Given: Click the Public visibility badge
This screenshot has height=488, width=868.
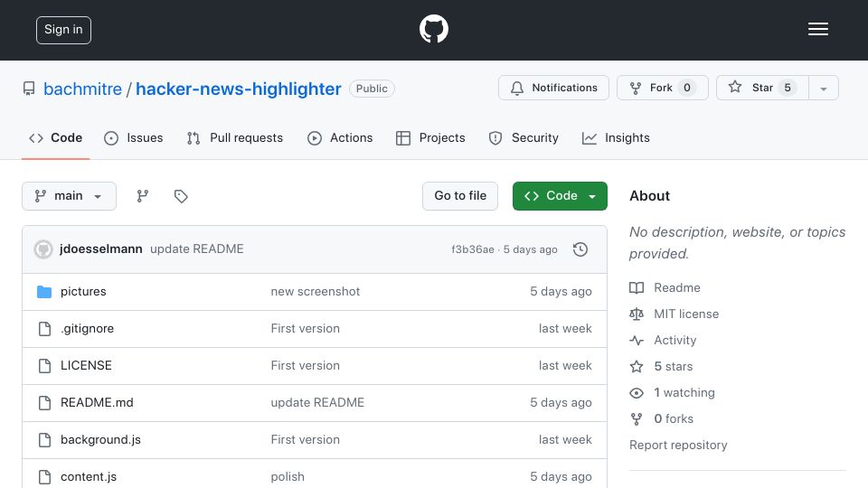Looking at the screenshot, I should tap(372, 89).
